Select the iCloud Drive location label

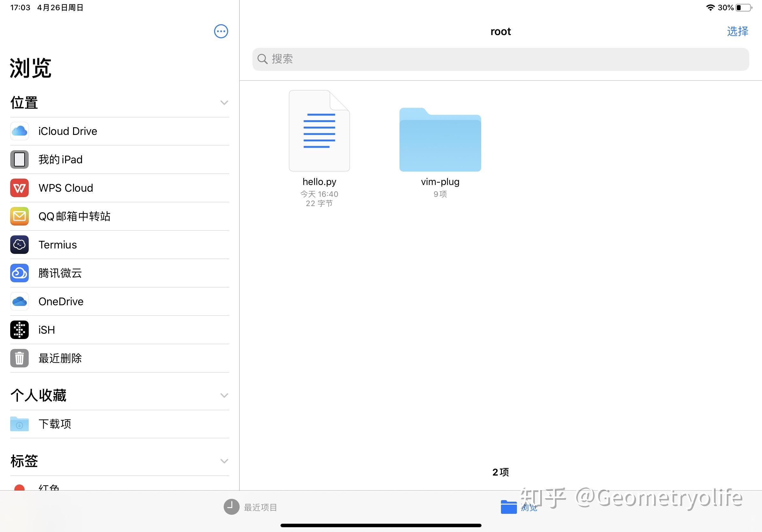tap(68, 131)
